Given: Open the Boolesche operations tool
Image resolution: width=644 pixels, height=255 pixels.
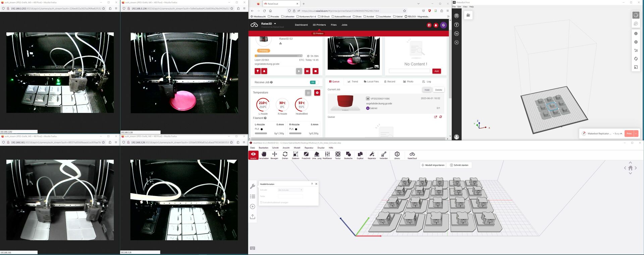Looking at the screenshot, I should tap(348, 155).
